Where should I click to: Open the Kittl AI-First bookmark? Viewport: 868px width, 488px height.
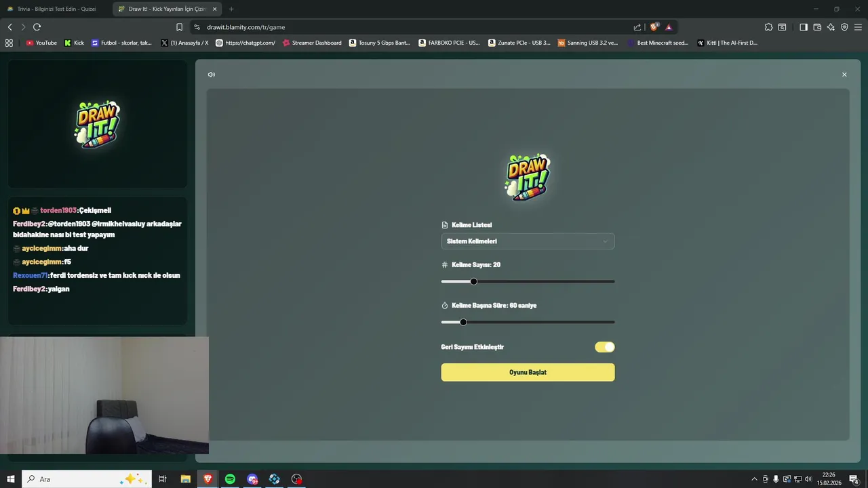click(727, 43)
